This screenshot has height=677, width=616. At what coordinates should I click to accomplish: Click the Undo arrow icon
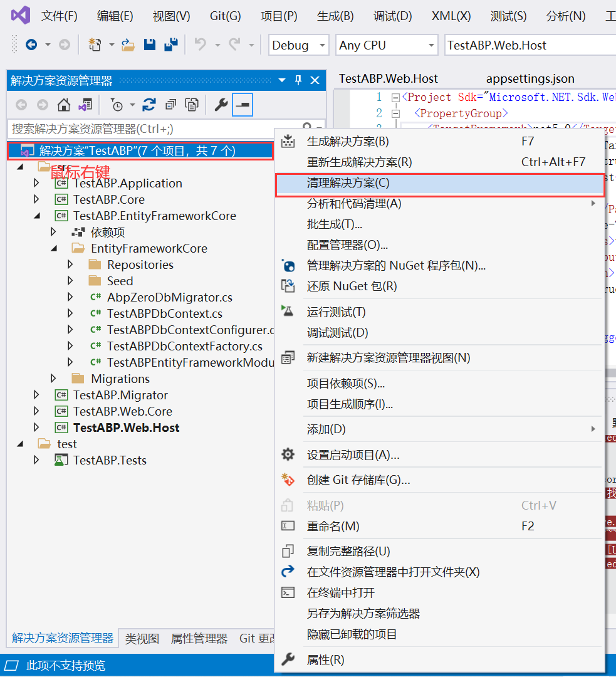pyautogui.click(x=201, y=45)
